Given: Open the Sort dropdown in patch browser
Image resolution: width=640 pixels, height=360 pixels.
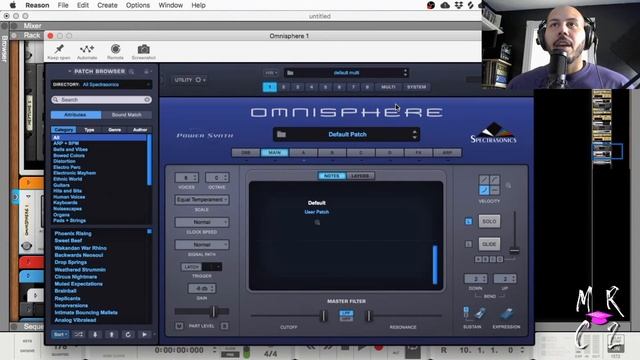Looking at the screenshot, I should 60,334.
